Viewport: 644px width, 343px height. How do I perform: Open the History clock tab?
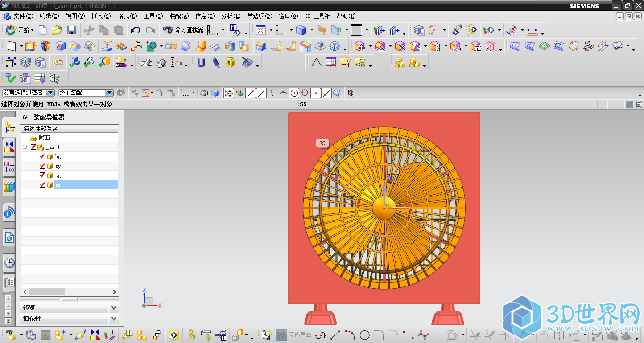point(9,262)
